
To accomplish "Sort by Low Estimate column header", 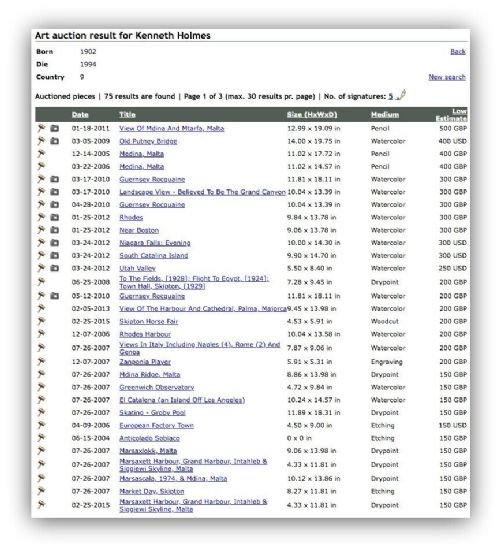I will click(x=452, y=115).
